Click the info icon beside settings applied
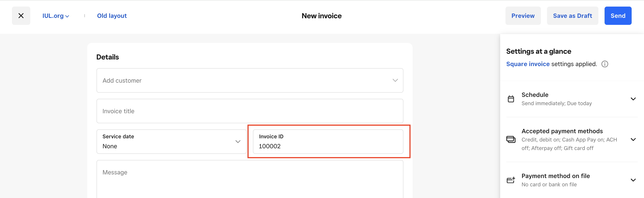644x198 pixels. pos(605,64)
